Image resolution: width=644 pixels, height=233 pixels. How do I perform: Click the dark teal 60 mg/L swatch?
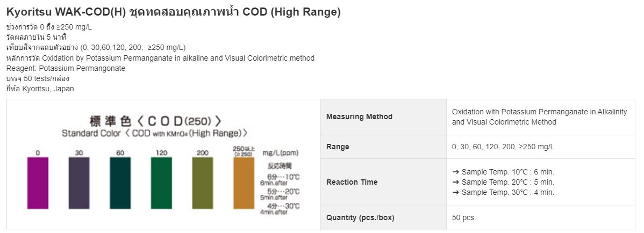[x=120, y=183]
